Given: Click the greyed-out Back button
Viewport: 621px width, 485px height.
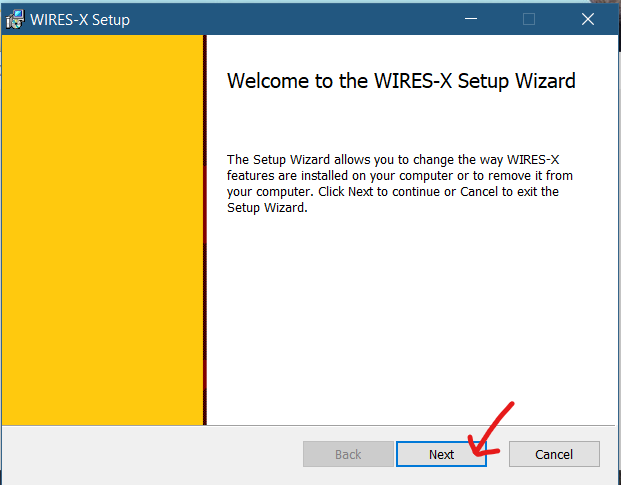Looking at the screenshot, I should pos(348,454).
